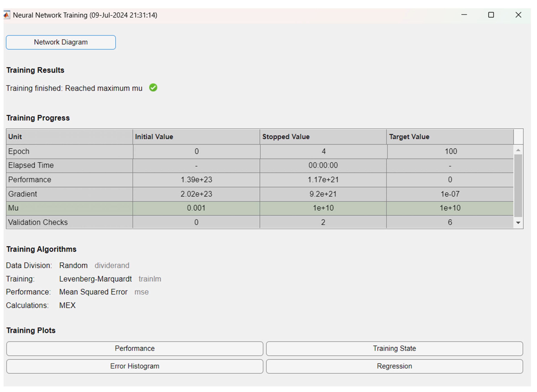Click the Unit column header
The image size is (537, 392).
[69, 137]
